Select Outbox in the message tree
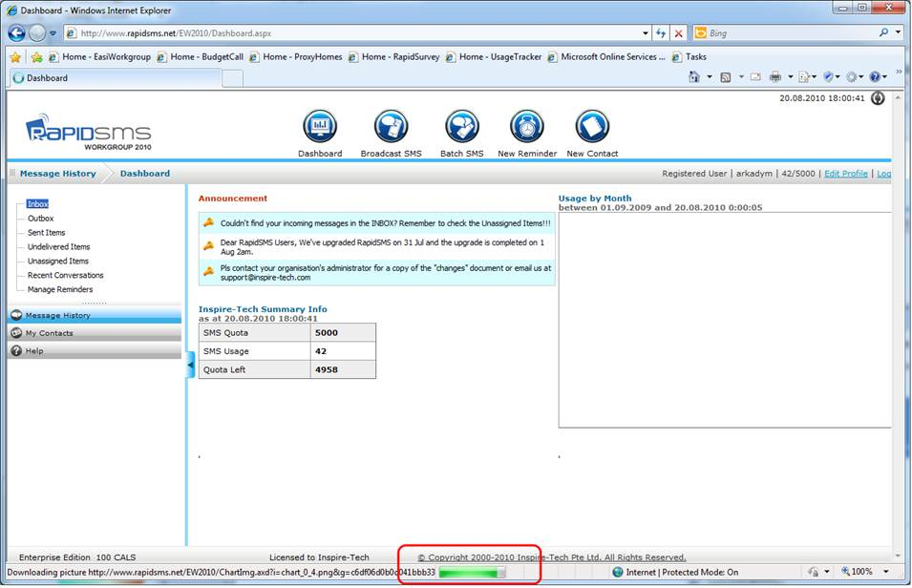Screen dimensions: 912x588 pos(41,218)
